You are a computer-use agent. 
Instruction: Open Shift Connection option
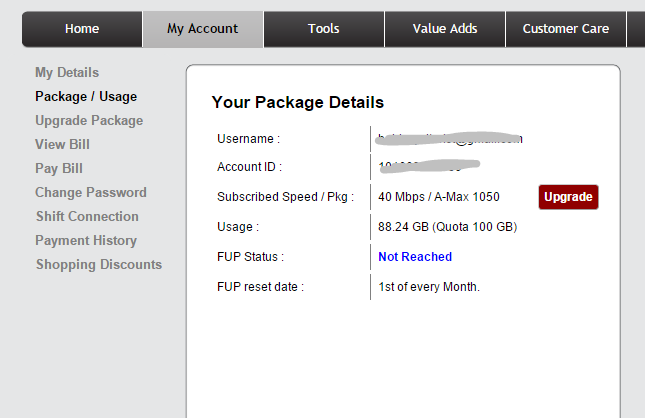pos(87,217)
